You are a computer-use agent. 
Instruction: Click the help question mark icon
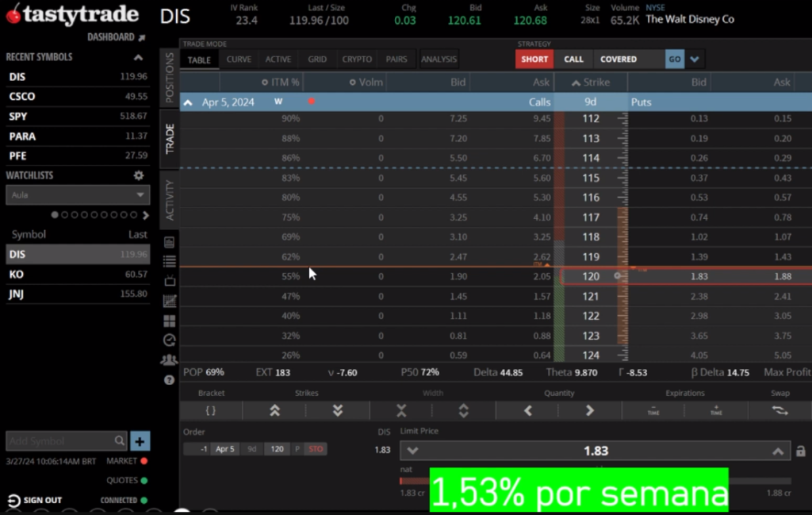click(x=169, y=380)
